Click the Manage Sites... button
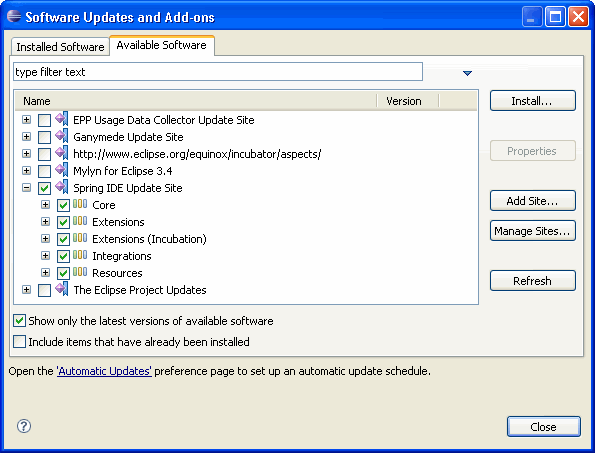 point(532,231)
